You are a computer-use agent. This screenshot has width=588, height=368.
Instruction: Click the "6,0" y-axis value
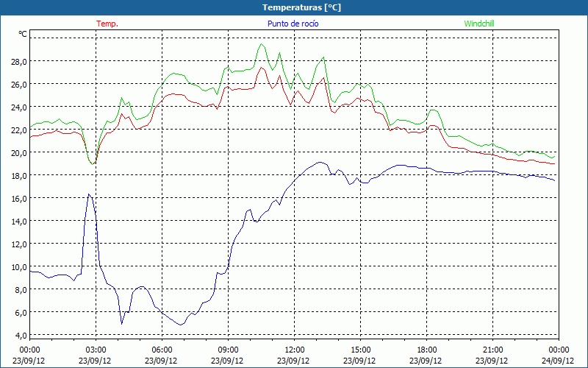click(21, 313)
